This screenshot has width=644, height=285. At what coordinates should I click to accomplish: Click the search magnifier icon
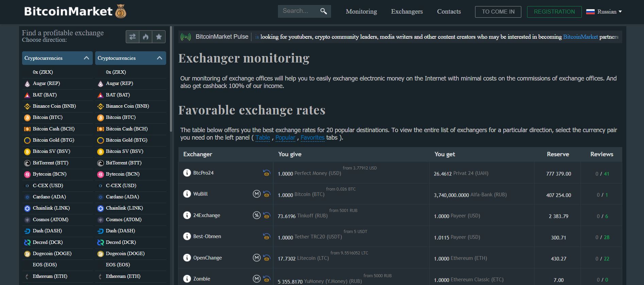point(324,11)
